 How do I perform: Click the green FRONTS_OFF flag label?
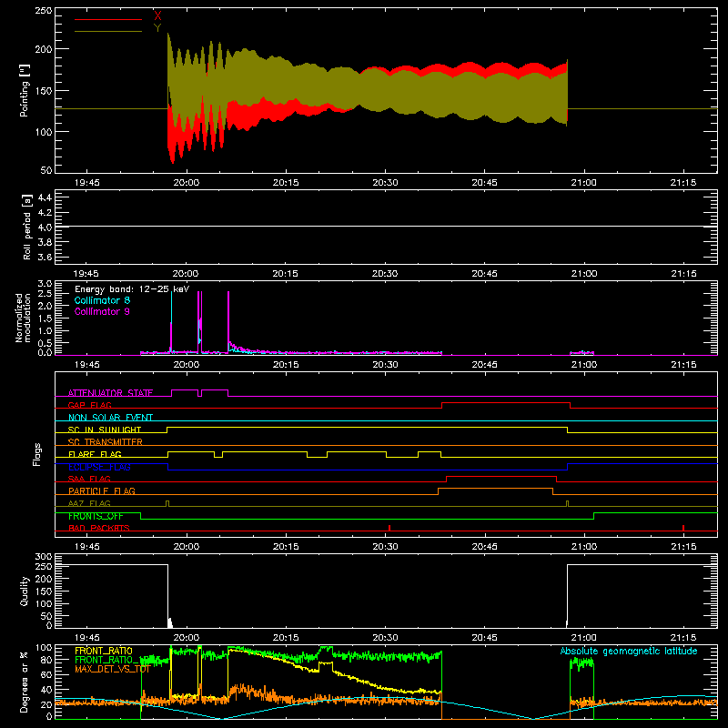point(96,516)
